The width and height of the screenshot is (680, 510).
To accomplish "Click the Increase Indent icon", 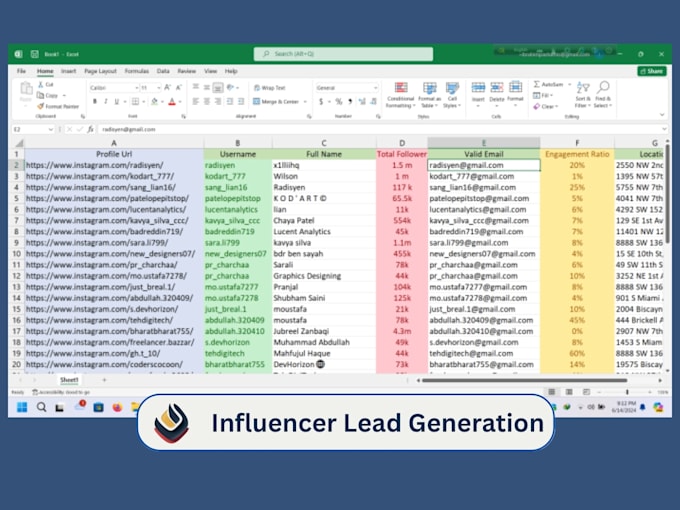I will click(241, 101).
